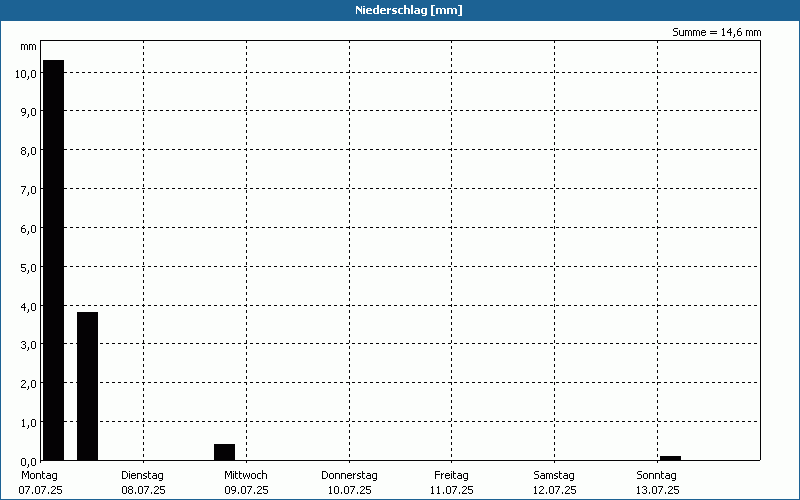800x500 pixels.
Task: Click the date 08.07.25
Action: coord(143,491)
